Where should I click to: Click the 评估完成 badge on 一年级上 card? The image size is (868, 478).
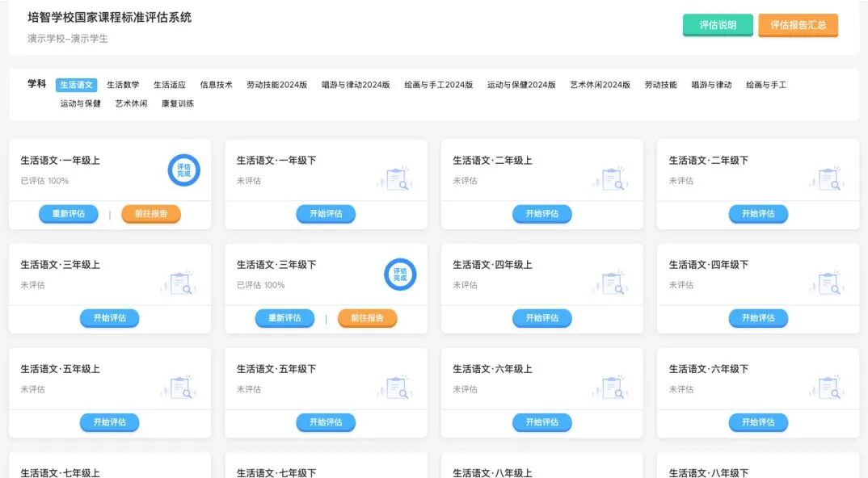click(183, 170)
